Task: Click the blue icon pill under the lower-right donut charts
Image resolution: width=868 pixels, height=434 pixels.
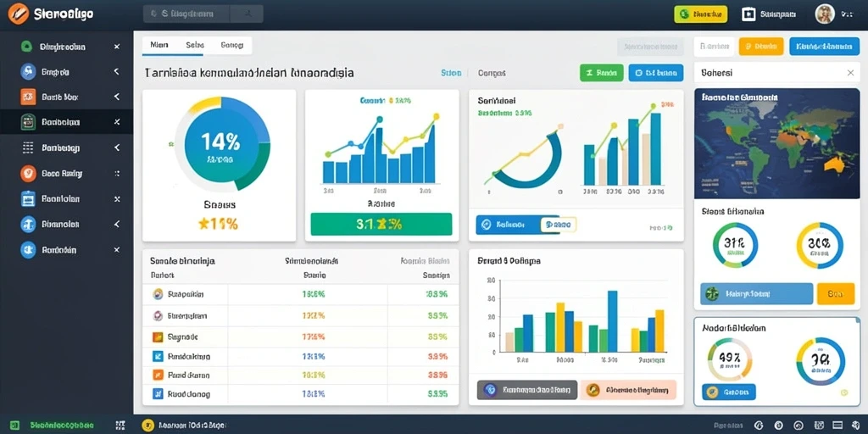Action: [728, 392]
